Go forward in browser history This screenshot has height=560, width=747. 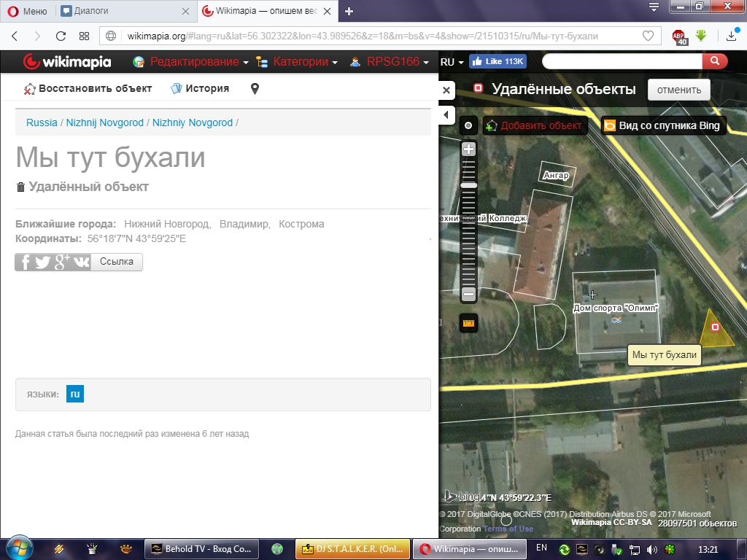(x=37, y=36)
